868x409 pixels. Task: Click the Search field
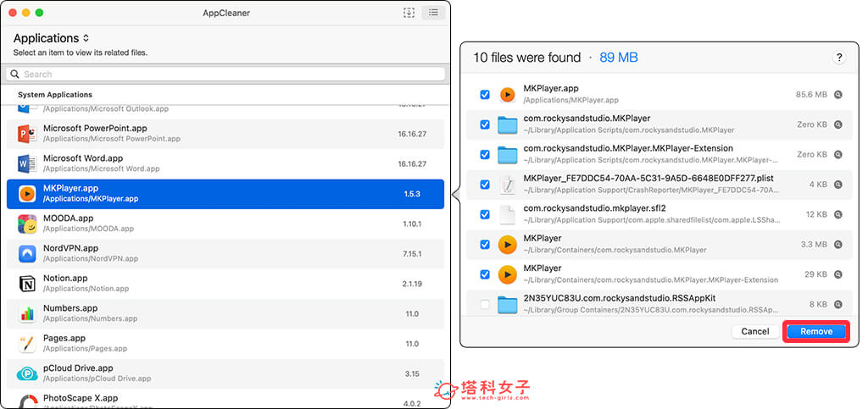(225, 74)
